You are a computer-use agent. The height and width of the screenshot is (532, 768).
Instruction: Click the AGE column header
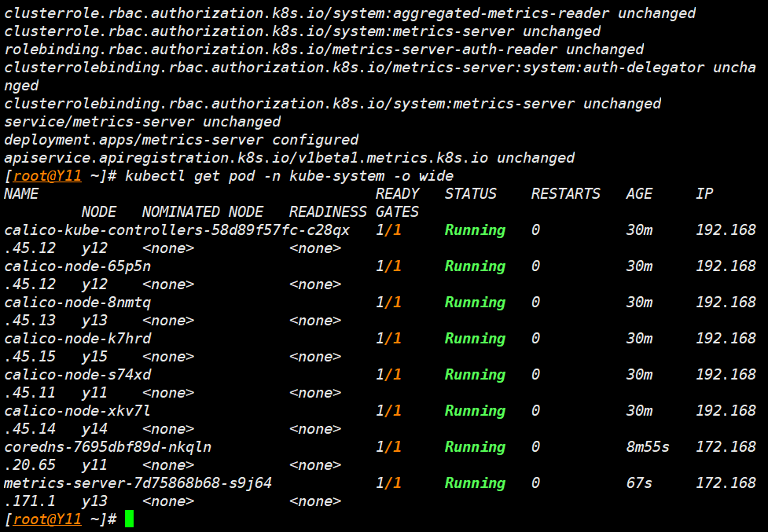pyautogui.click(x=639, y=194)
